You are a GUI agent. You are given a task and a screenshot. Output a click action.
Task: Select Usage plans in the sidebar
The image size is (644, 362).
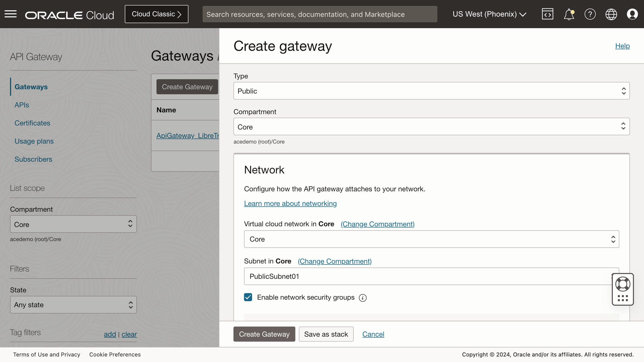click(34, 141)
